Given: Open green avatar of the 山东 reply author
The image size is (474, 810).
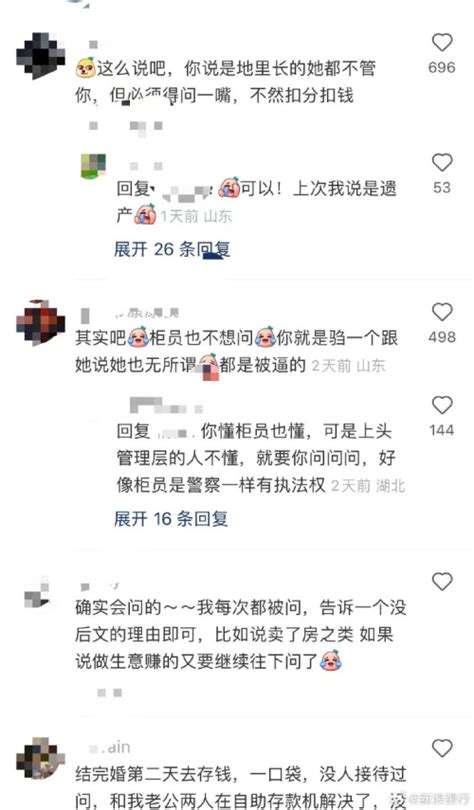Looking at the screenshot, I should click(93, 166).
